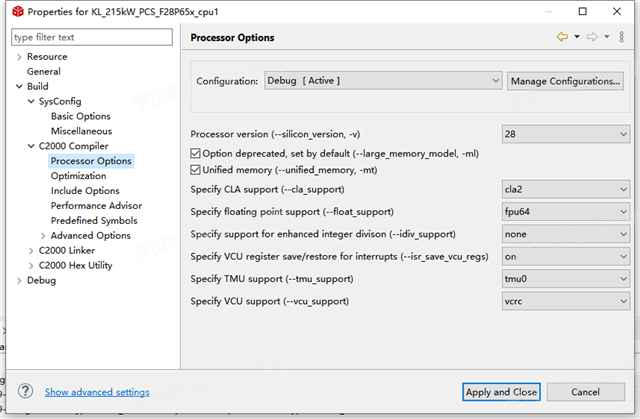Close the Properties dialog window
This screenshot has width=640, height=419.
coord(617,11)
